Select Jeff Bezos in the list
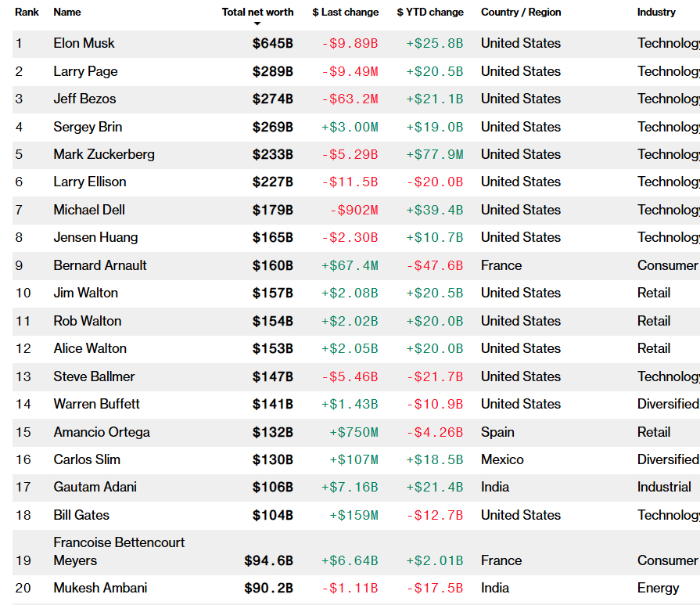Image resolution: width=700 pixels, height=605 pixels. click(x=84, y=99)
